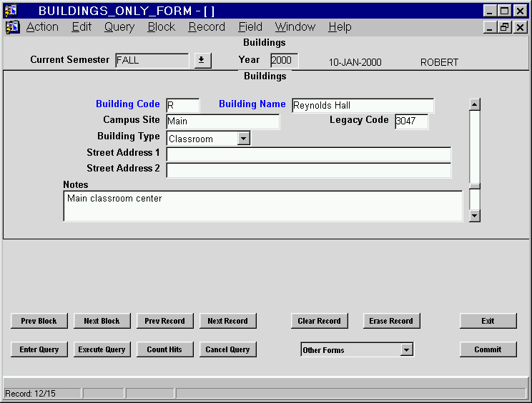Click Clear Record button
Screen dimensions: 532x403
tap(319, 321)
